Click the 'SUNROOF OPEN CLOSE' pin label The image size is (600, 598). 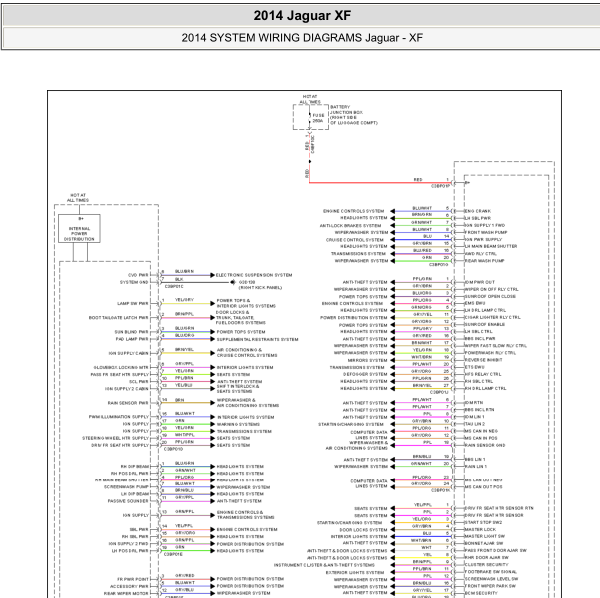490,297
